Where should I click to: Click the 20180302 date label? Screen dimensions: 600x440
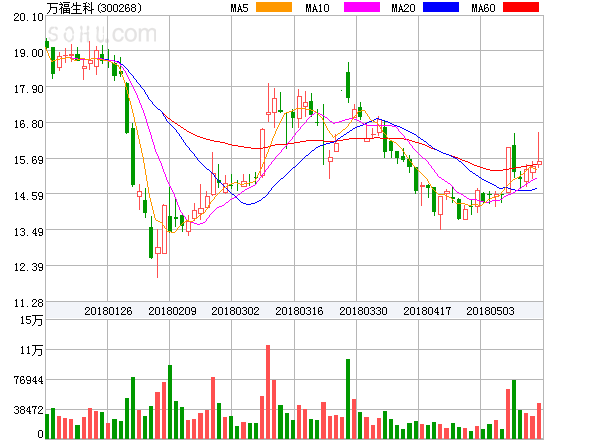pos(235,311)
